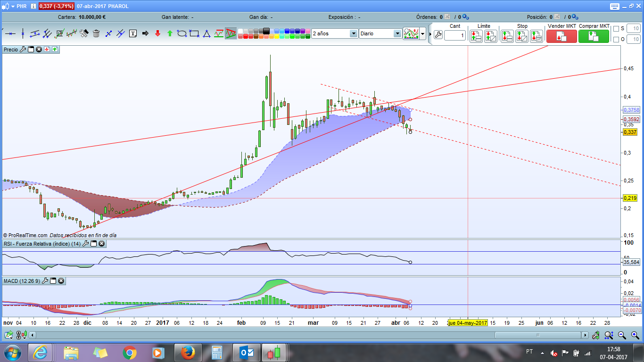Click the O value input field

pos(633,40)
